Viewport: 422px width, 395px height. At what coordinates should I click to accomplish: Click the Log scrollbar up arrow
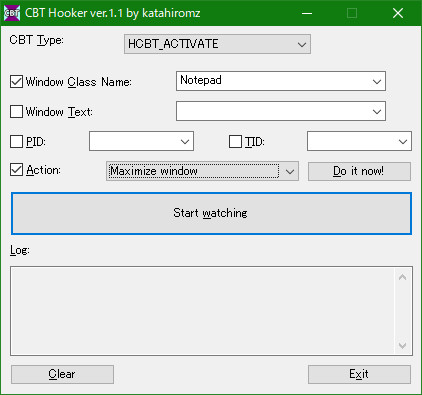402,277
